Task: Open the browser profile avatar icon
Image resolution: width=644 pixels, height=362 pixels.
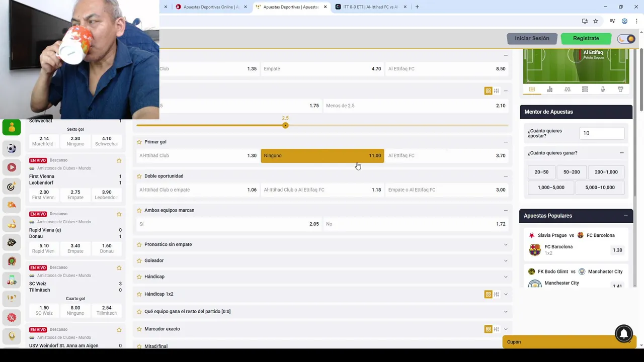Action: [624, 21]
